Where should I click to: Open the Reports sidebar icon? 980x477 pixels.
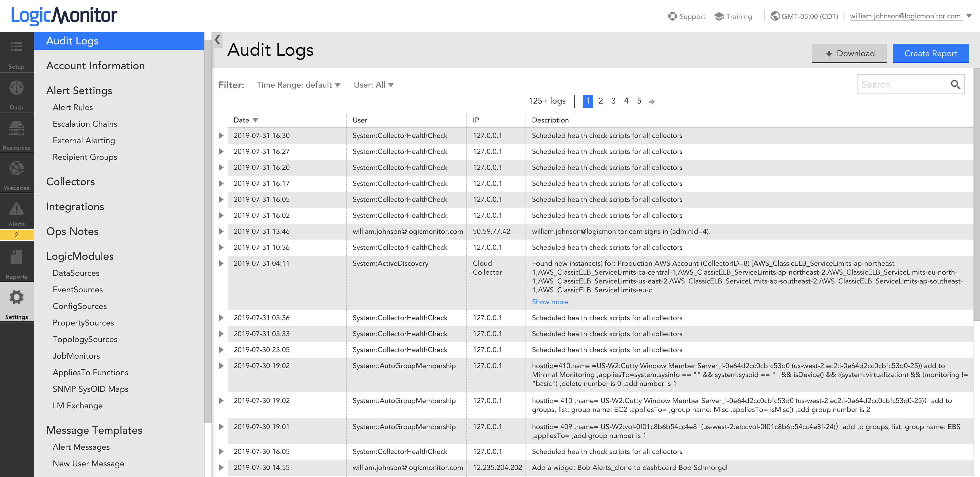pyautogui.click(x=16, y=257)
